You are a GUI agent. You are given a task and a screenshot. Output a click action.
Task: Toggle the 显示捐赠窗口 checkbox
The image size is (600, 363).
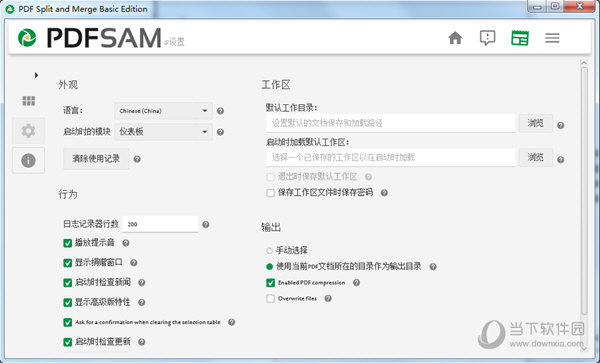[x=68, y=263]
